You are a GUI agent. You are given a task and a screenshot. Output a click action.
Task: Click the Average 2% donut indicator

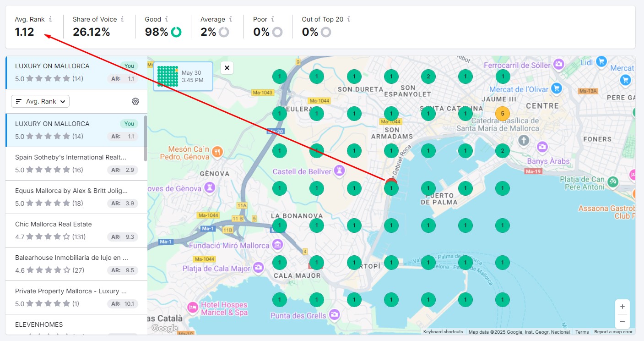(224, 32)
